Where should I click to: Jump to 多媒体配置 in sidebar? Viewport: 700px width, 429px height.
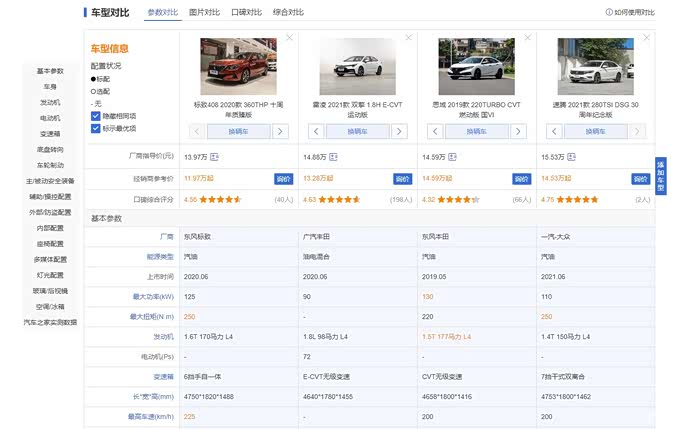point(50,259)
